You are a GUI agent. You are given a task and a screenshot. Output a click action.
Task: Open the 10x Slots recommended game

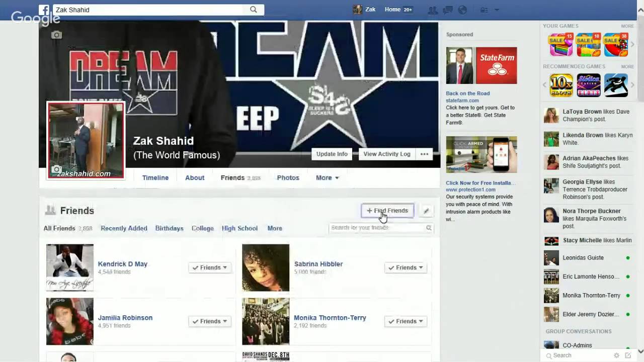coord(561,85)
